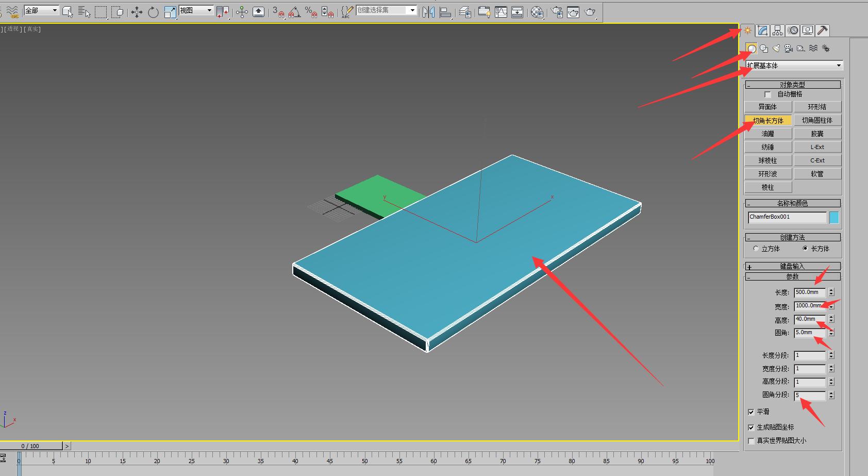Click the teapot Render Production icon
This screenshot has width=868, height=476.
[x=590, y=12]
